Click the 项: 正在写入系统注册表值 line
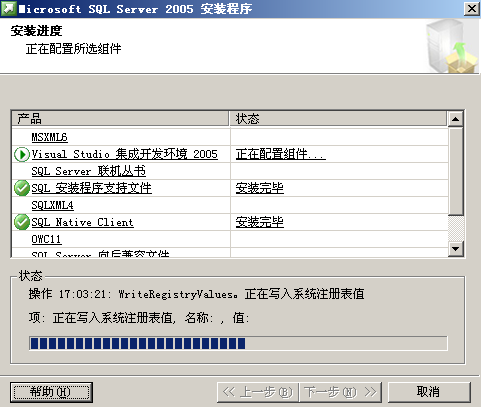 (x=139, y=318)
